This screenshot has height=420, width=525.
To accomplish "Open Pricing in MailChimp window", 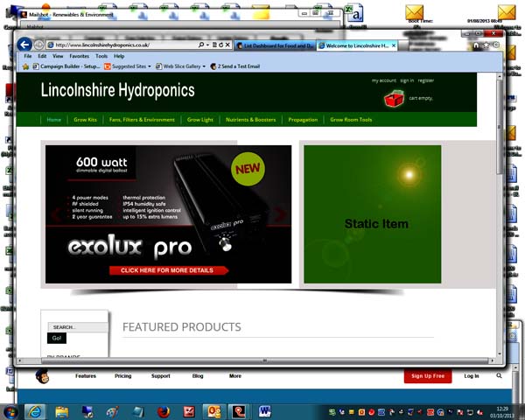I will click(122, 376).
